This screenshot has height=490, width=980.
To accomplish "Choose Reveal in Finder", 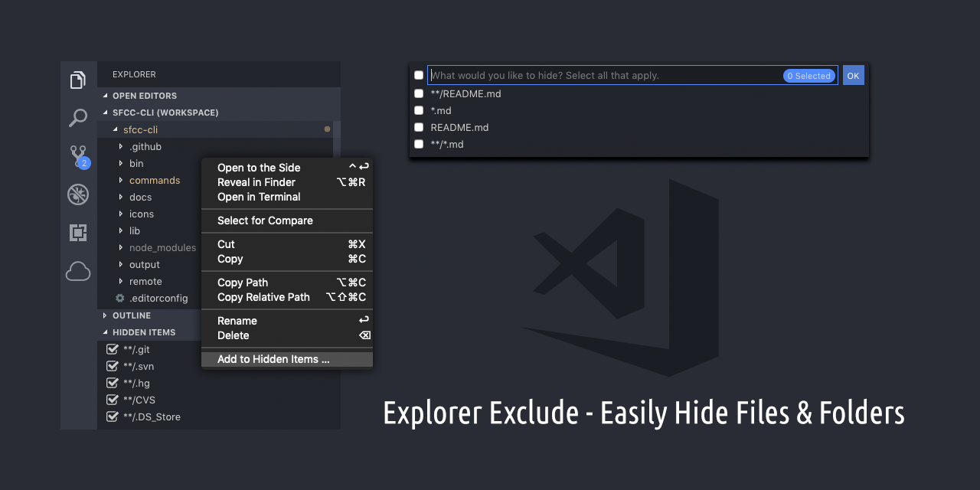I will point(287,182).
